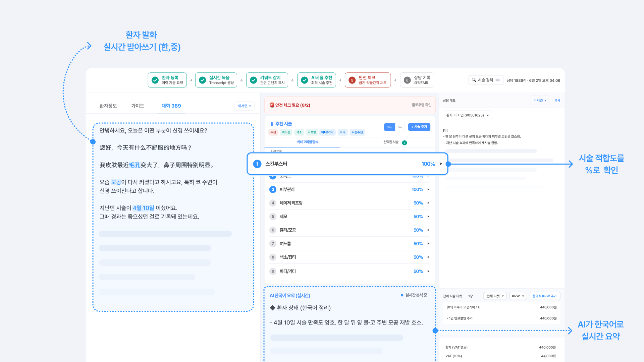Expand the 색소/잡티 row arrow
Viewport: 644px width, 362px height.
point(428,257)
